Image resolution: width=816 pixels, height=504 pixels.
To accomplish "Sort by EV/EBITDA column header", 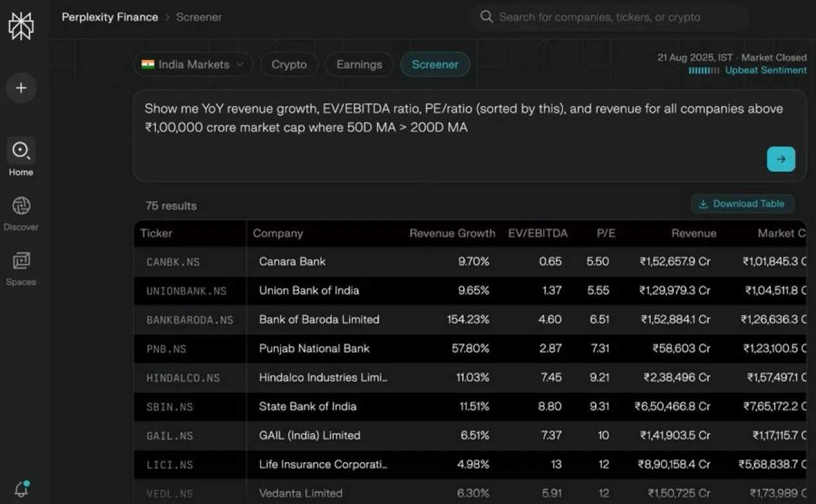I will click(x=538, y=233).
